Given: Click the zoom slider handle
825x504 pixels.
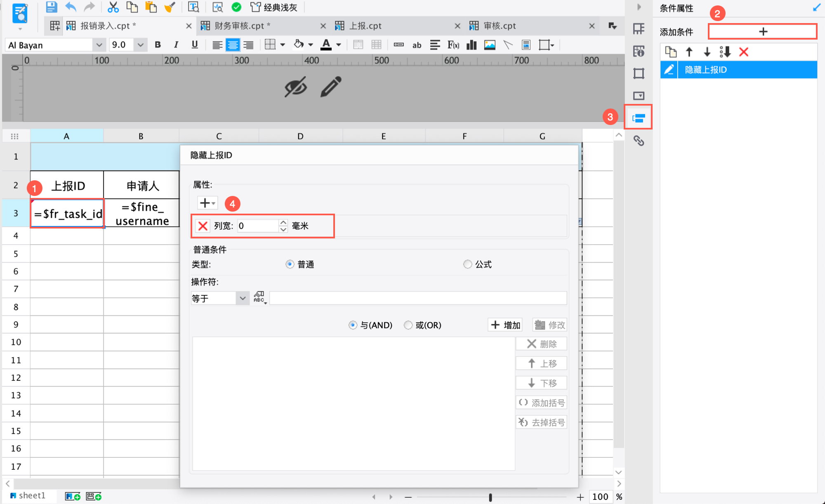Looking at the screenshot, I should (490, 497).
